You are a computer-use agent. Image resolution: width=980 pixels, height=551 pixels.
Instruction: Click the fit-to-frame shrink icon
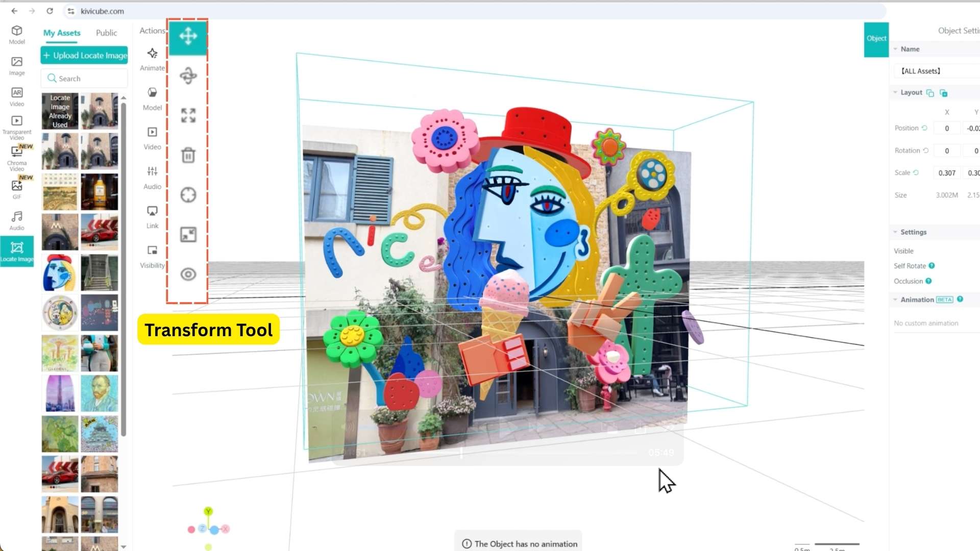pyautogui.click(x=188, y=234)
